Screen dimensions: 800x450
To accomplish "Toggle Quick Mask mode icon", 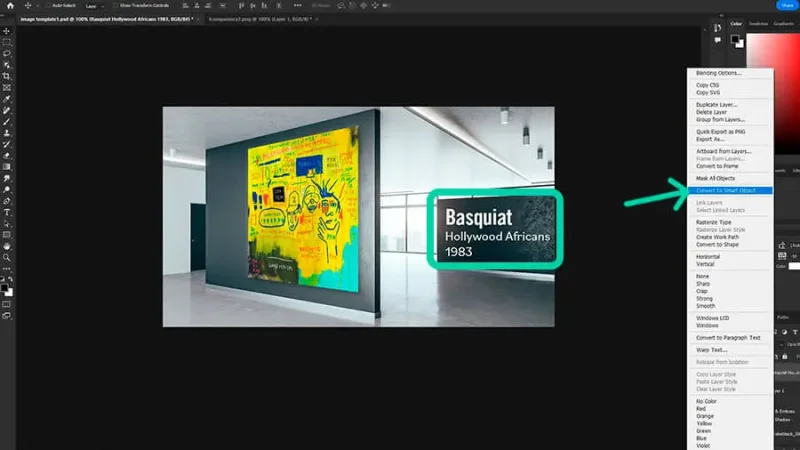I will [7, 305].
